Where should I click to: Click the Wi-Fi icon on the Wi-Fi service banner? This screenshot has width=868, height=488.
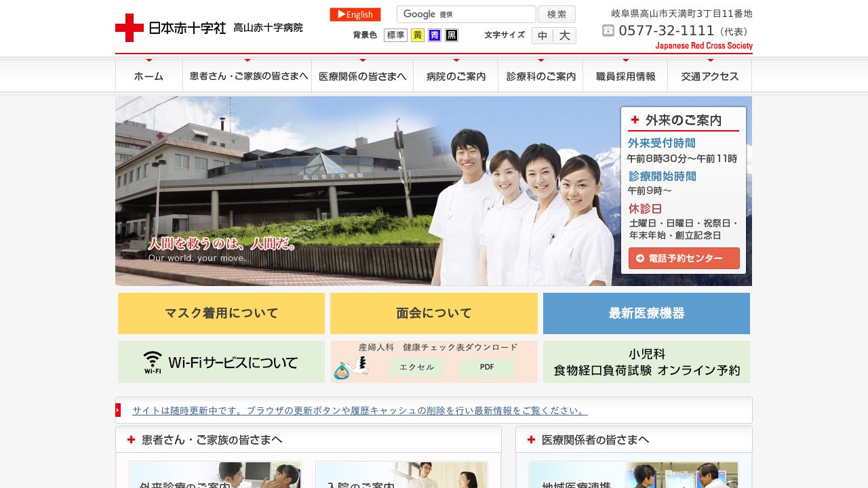pos(152,361)
